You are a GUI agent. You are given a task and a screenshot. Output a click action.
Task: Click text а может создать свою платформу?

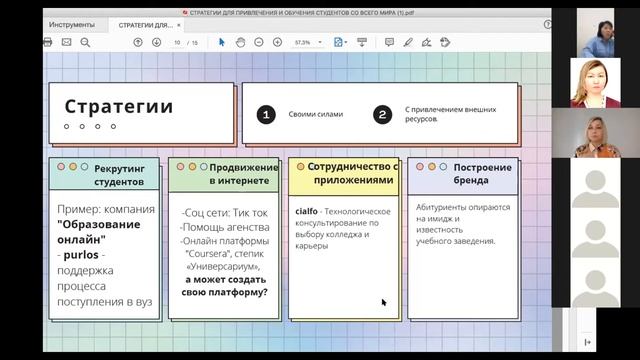click(225, 286)
